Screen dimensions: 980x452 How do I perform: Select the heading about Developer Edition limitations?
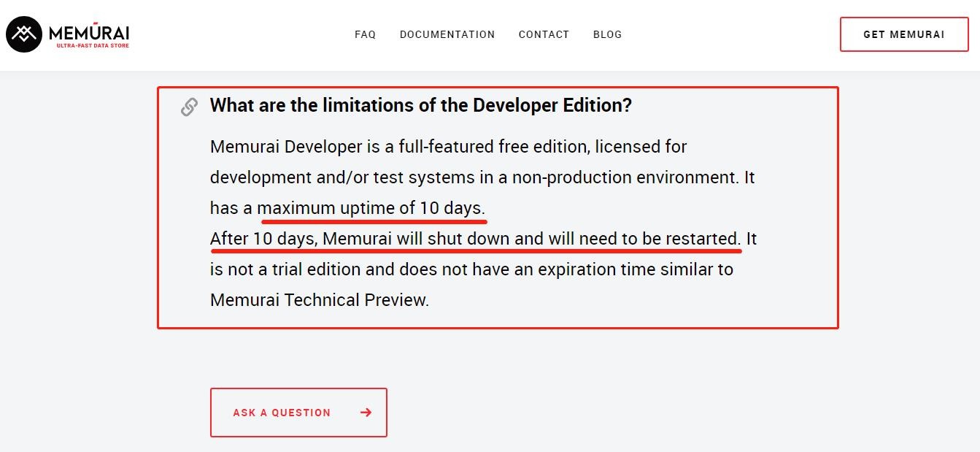(x=421, y=105)
